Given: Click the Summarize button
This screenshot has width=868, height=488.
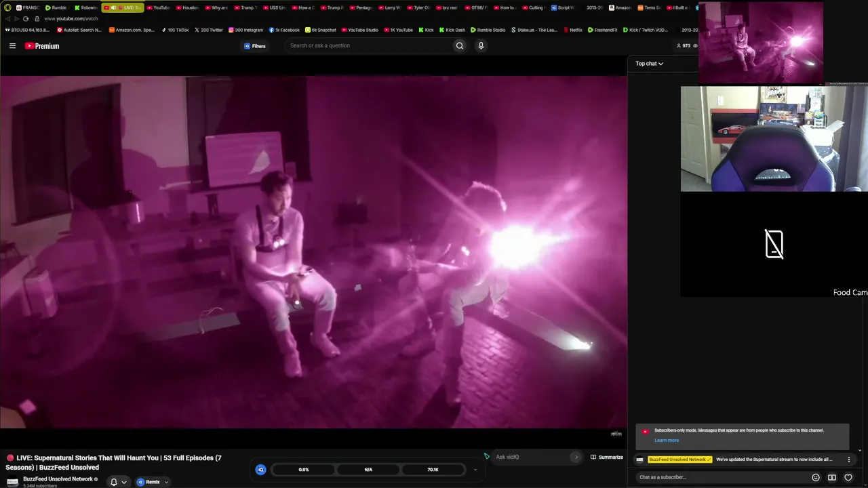Looking at the screenshot, I should (x=607, y=457).
